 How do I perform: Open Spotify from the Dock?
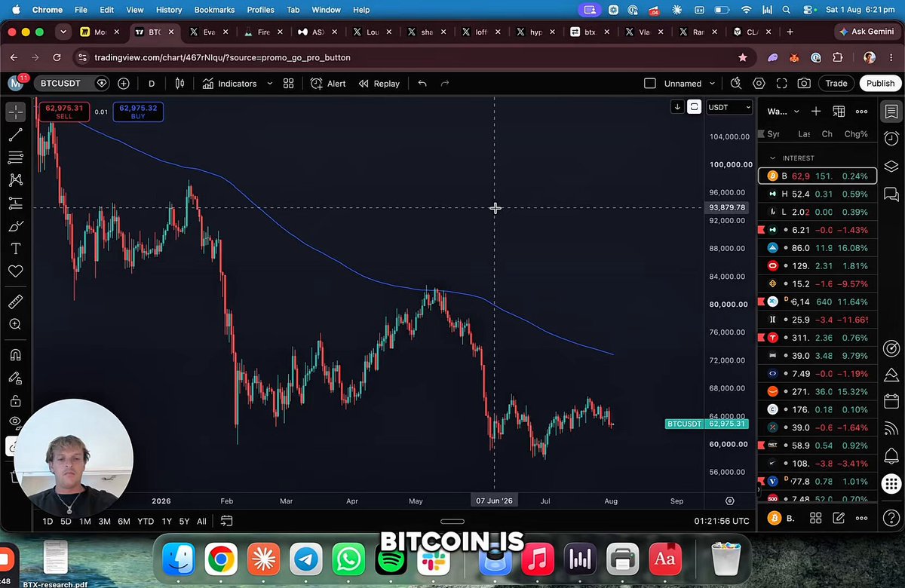pyautogui.click(x=391, y=560)
